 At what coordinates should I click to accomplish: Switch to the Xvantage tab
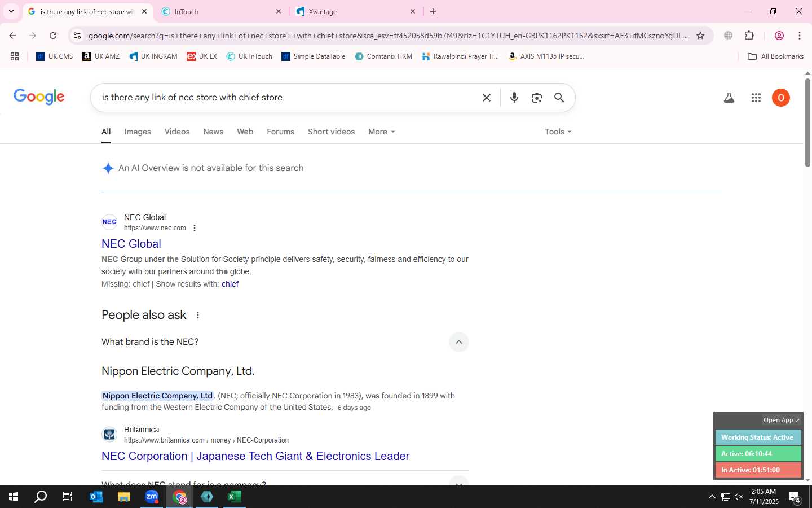point(355,11)
